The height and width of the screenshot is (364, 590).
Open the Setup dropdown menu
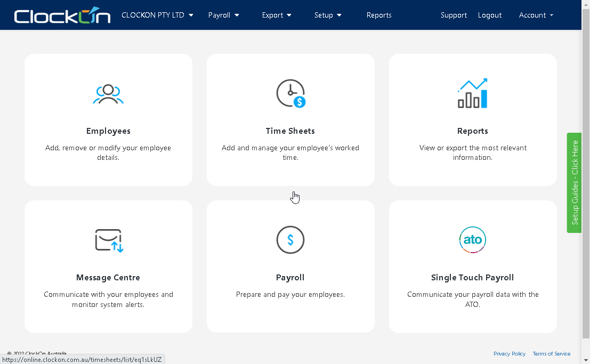pyautogui.click(x=328, y=15)
